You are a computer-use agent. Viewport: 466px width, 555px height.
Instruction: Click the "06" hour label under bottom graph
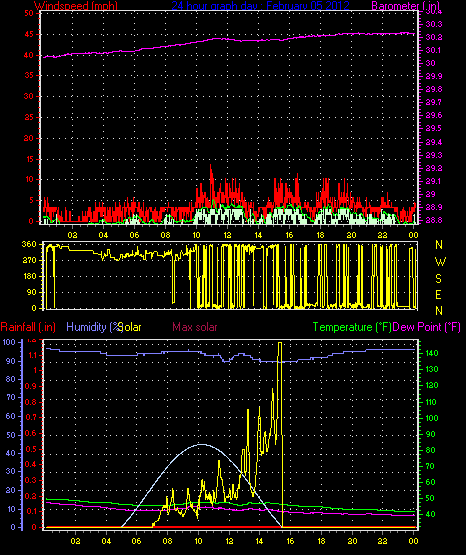(137, 541)
